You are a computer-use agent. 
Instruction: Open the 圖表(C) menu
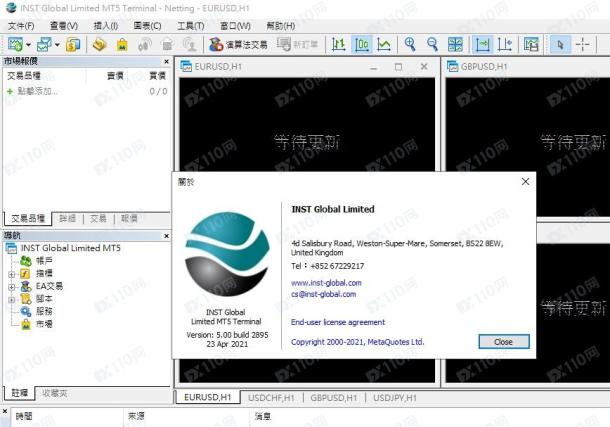pos(147,26)
